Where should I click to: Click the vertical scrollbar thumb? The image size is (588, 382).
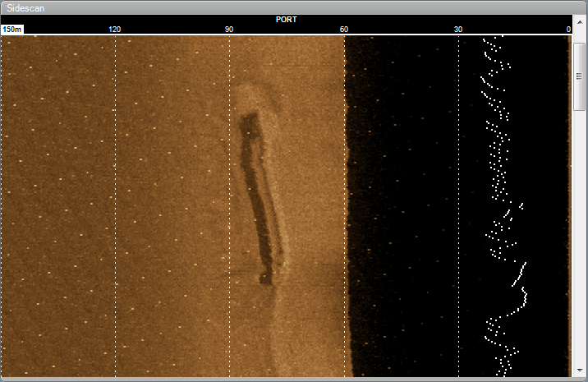579,76
